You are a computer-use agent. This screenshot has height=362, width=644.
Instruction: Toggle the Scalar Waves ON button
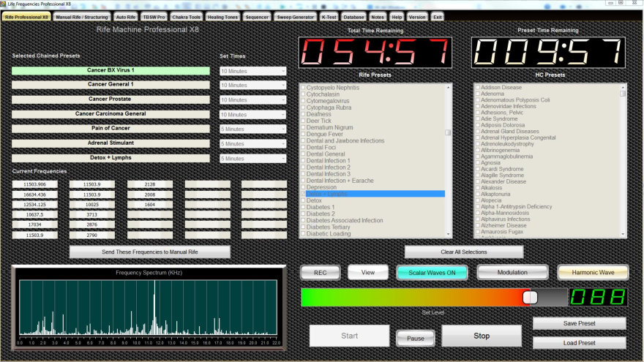click(432, 272)
